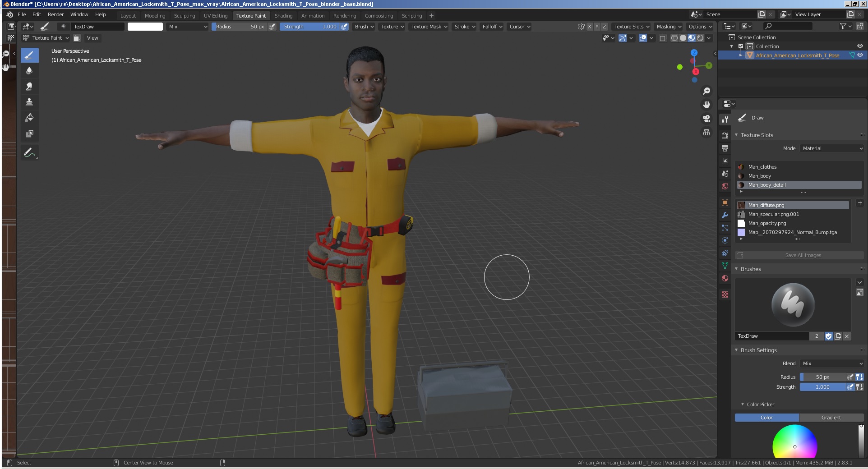Screen dimensions: 868x469
Task: Click the viewport pan hand icon
Action: (x=706, y=105)
